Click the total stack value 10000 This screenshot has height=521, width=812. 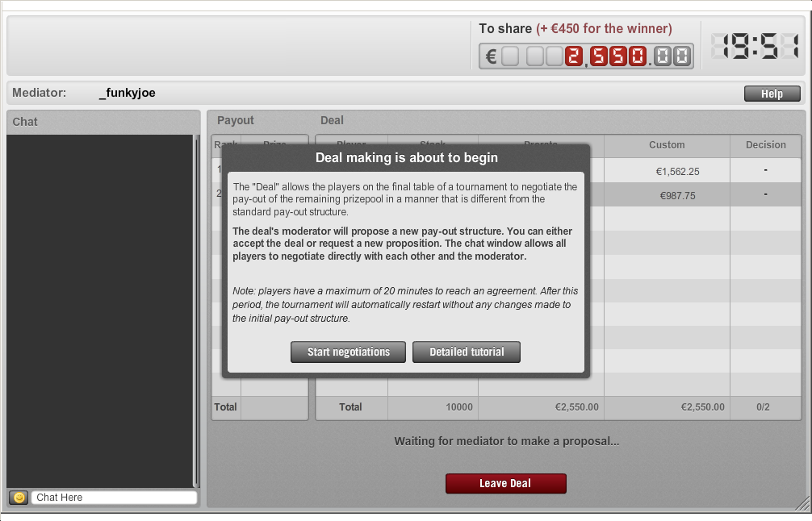458,406
